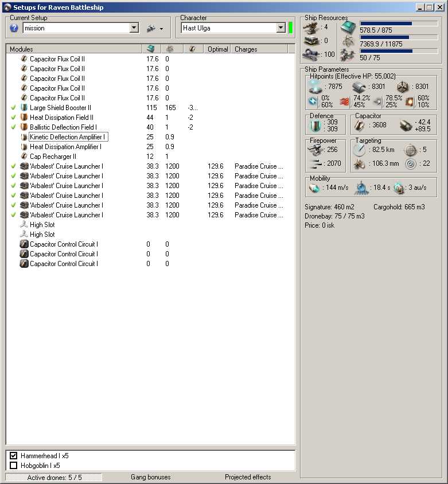Click the CPU resource icon in Ship Resources
The width and height of the screenshot is (448, 484).
pyautogui.click(x=348, y=28)
